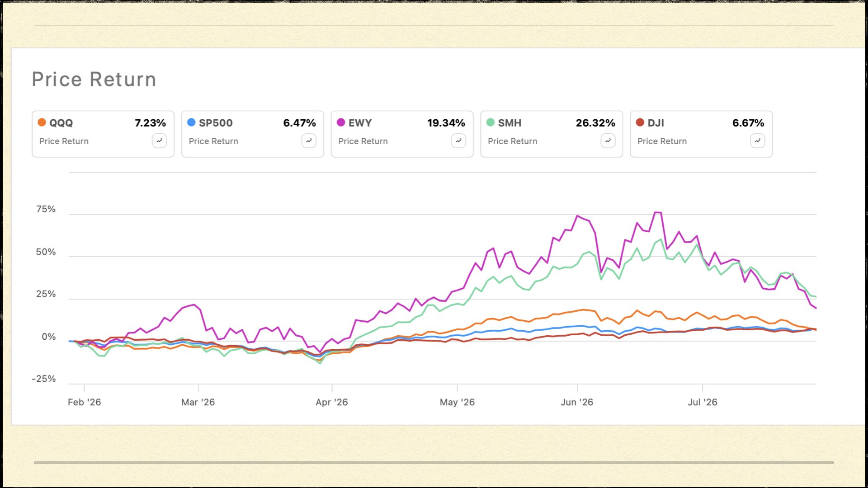Click the Mar '26 axis label
The width and height of the screenshot is (868, 488).
click(198, 402)
